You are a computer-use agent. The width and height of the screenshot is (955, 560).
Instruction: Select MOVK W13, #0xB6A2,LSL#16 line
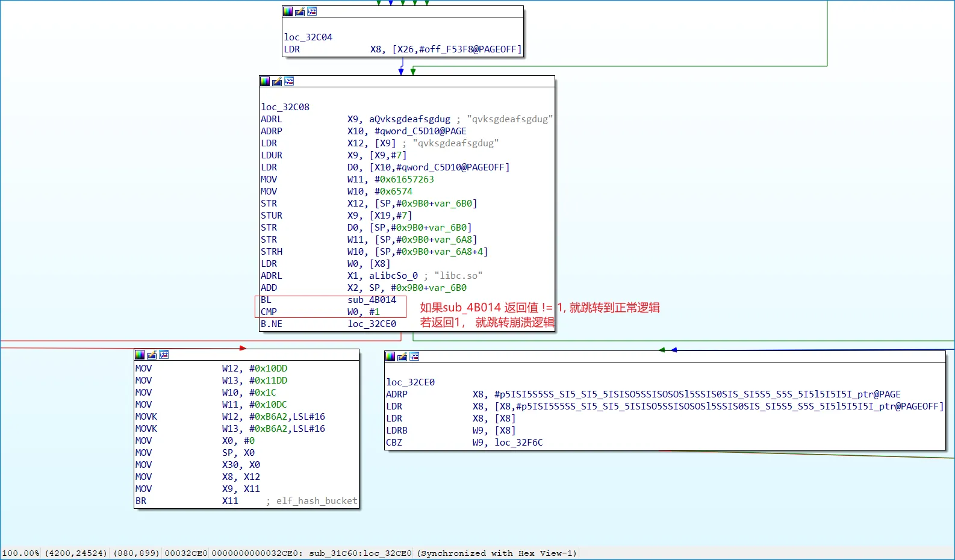click(230, 429)
